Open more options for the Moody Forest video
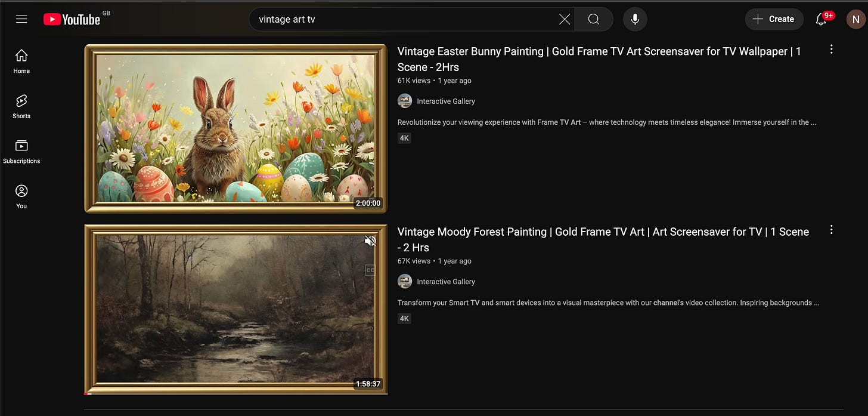The width and height of the screenshot is (868, 416). point(831,230)
